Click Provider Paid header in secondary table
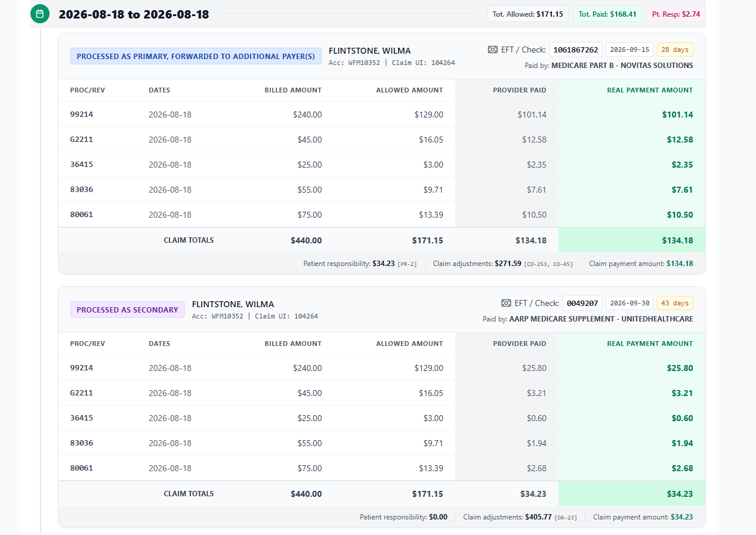 (x=520, y=344)
